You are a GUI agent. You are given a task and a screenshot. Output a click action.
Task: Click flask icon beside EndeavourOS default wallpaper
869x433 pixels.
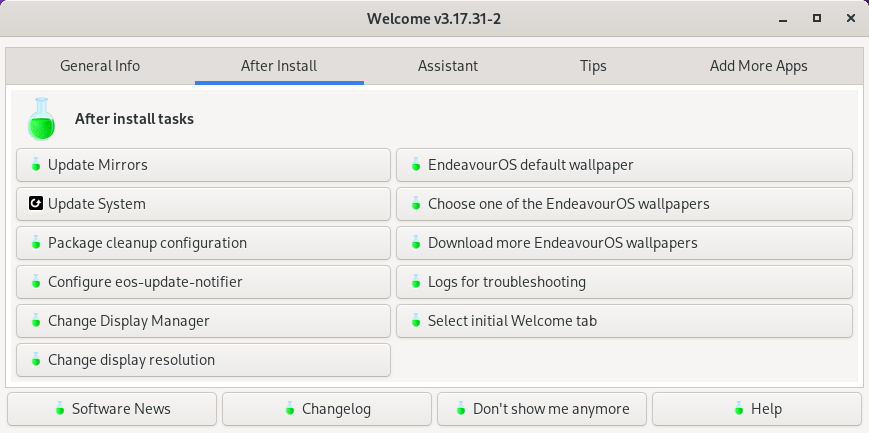click(416, 165)
